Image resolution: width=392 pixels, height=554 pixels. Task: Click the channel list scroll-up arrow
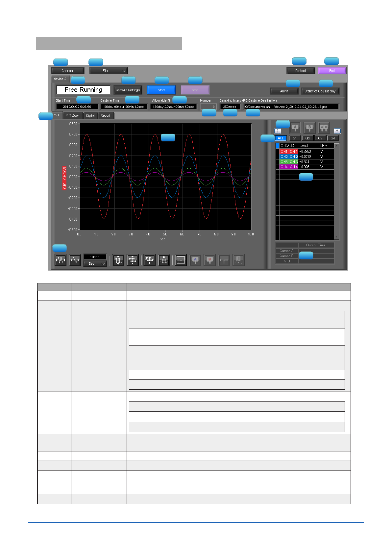pyautogui.click(x=336, y=146)
